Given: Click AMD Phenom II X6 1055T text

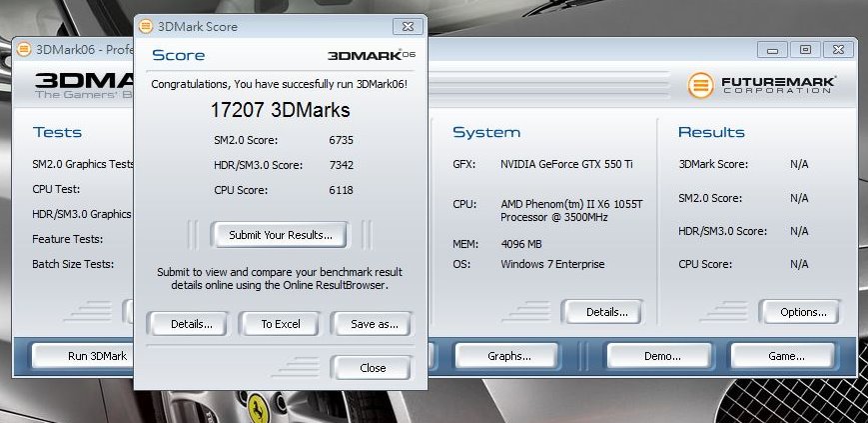Looking at the screenshot, I should [x=571, y=211].
